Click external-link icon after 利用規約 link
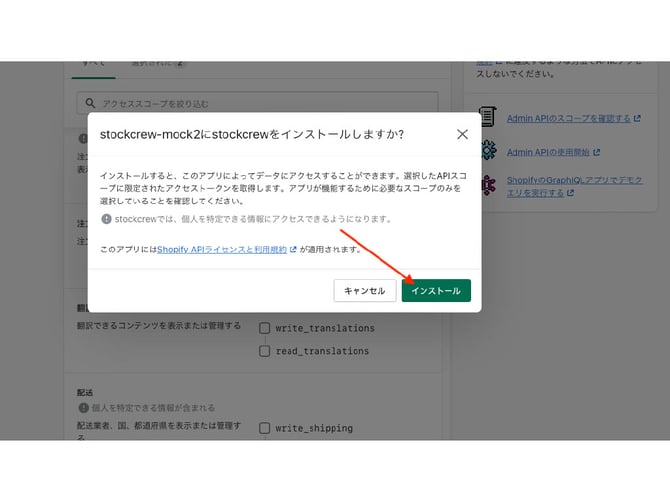Viewport: 670px width, 502px height. click(x=293, y=250)
